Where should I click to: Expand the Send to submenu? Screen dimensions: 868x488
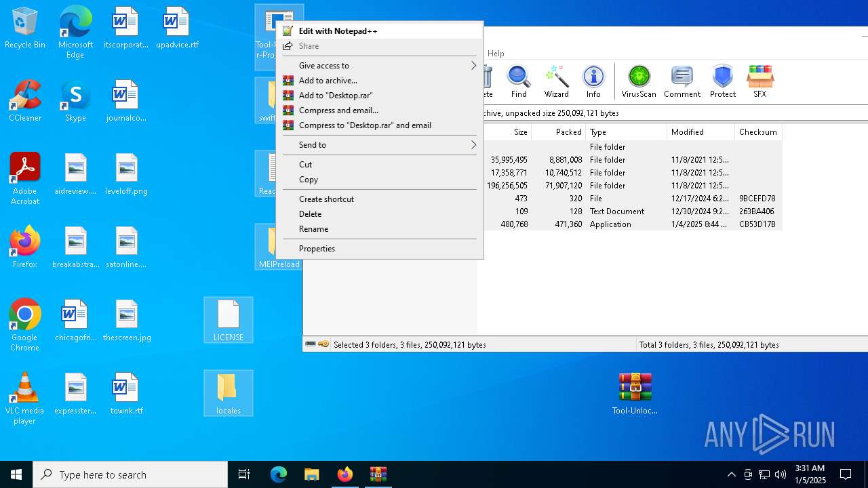pos(380,145)
